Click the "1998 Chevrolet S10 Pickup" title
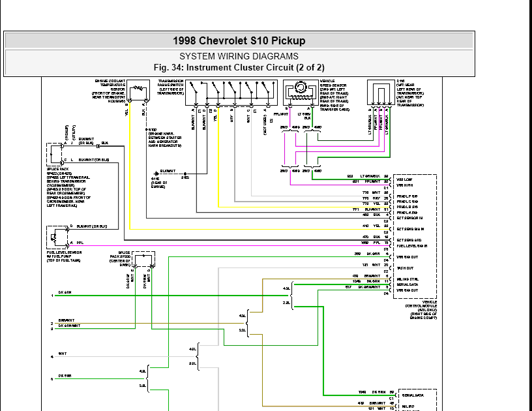This screenshot has width=532, height=411. [239, 40]
